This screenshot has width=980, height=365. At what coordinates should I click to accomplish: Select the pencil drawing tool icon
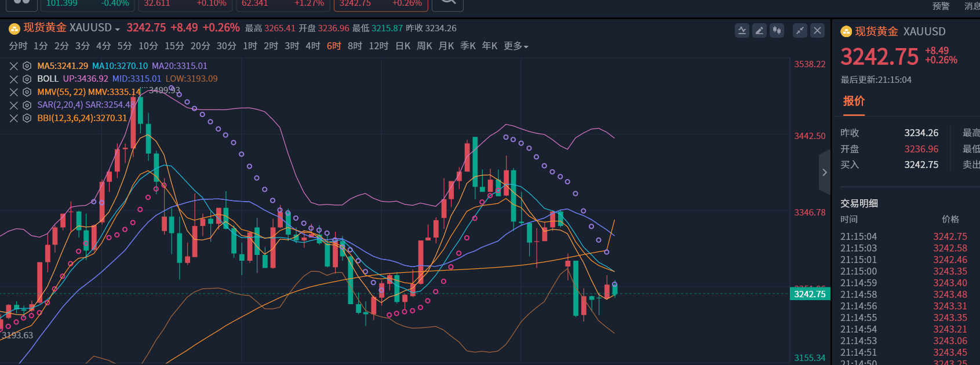(x=759, y=31)
